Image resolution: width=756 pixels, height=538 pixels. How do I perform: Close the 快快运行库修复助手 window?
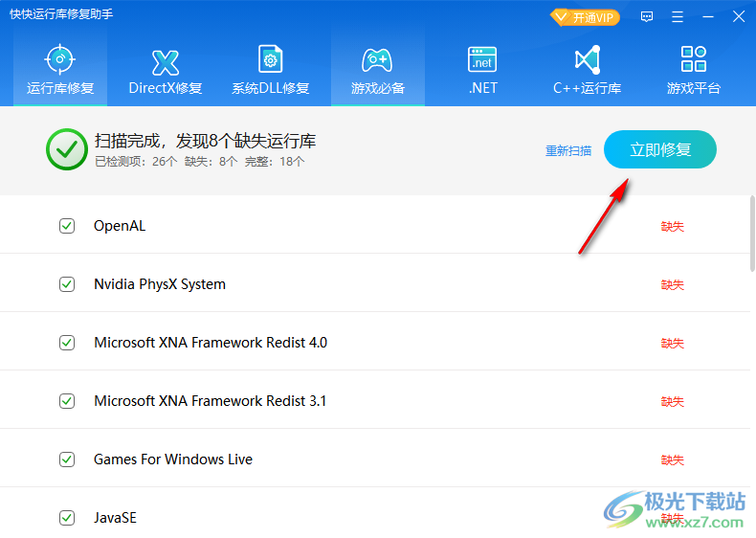pos(739,17)
